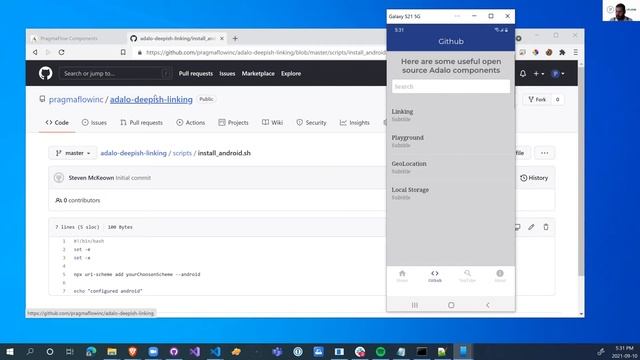Open Task View from taskbar
This screenshot has width=640, height=360.
click(x=70, y=351)
